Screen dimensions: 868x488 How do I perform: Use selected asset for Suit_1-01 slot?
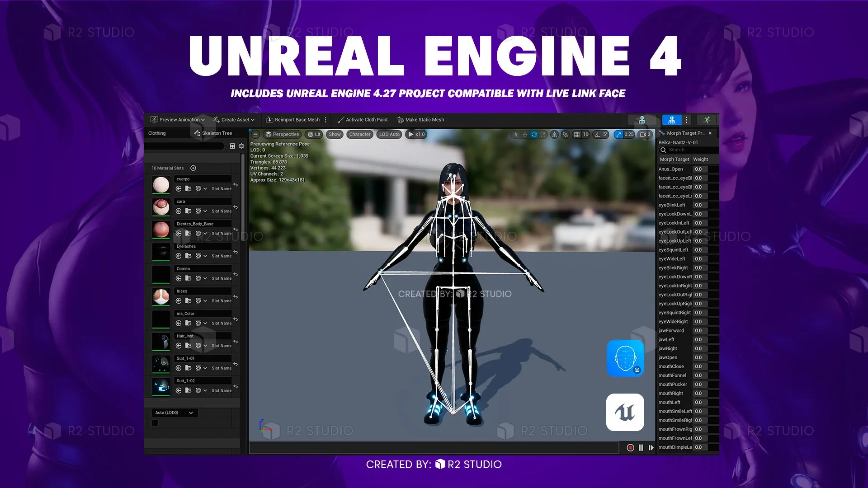tap(179, 368)
